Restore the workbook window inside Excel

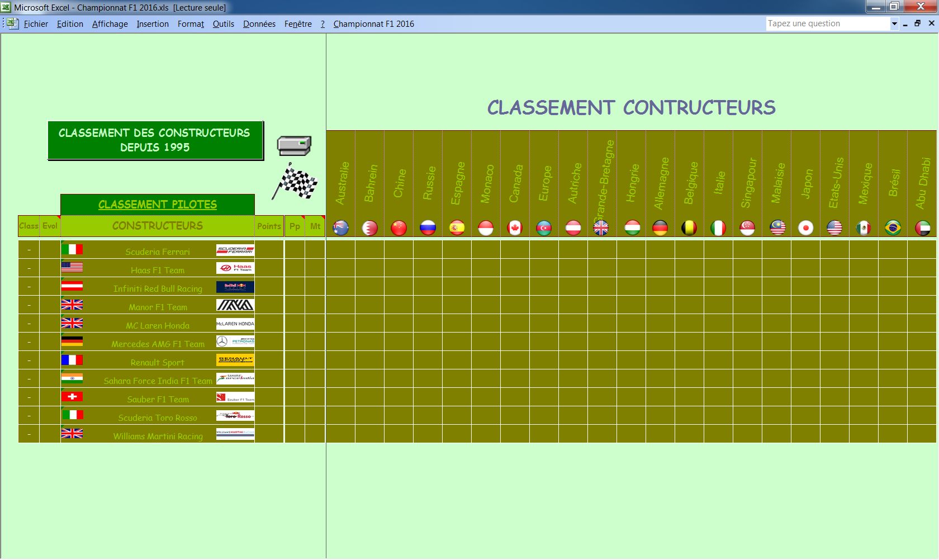(917, 23)
